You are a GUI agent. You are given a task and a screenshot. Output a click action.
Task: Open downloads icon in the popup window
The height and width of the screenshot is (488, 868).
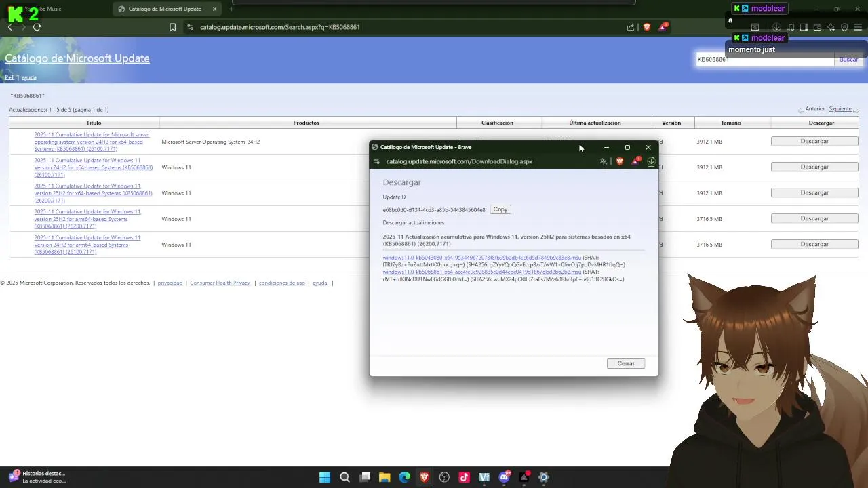[651, 161]
